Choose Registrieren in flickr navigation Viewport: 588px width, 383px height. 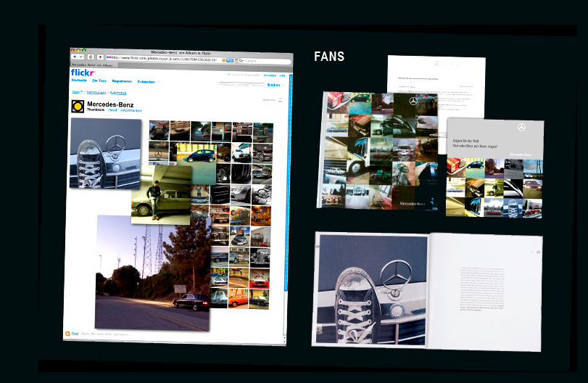[x=122, y=81]
